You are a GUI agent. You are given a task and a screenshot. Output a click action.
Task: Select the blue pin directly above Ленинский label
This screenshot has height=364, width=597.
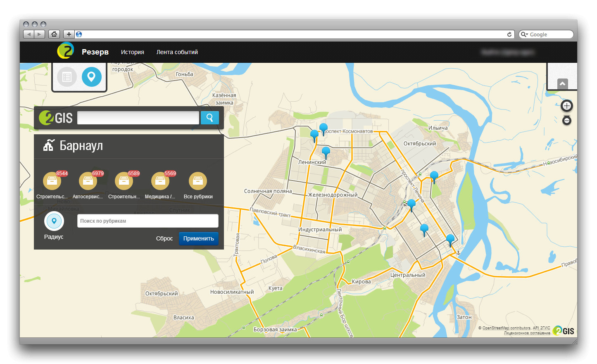(326, 152)
